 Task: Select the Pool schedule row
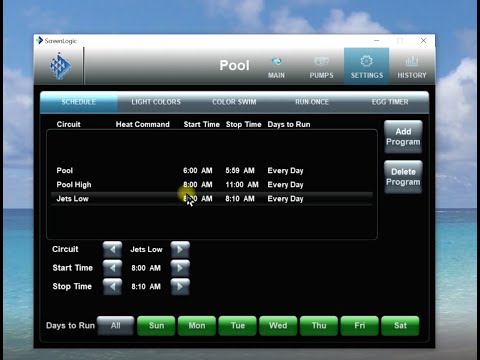coord(212,171)
